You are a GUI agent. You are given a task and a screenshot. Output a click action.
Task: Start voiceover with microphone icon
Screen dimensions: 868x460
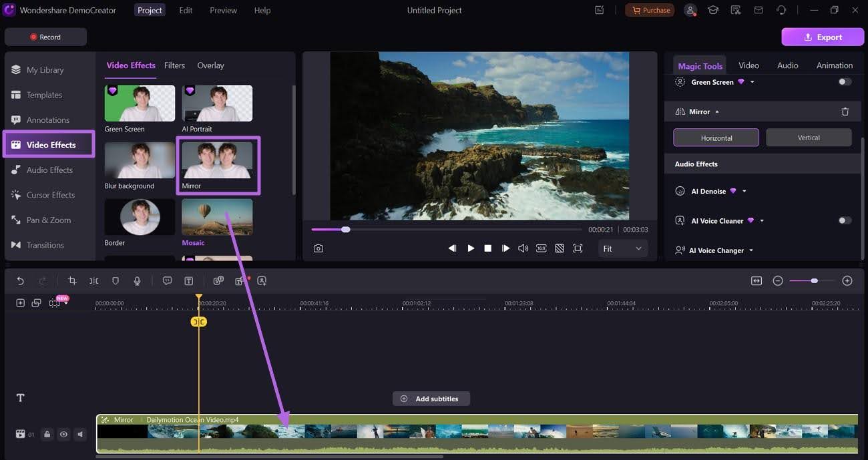[x=137, y=281]
